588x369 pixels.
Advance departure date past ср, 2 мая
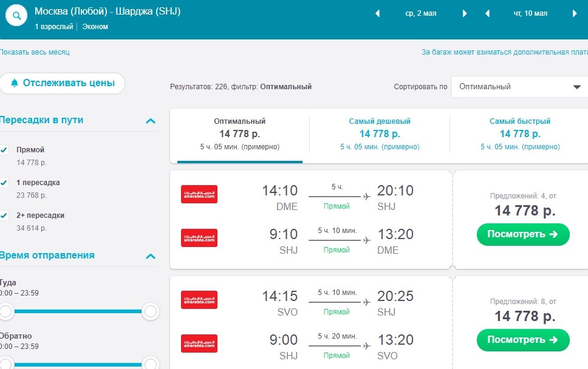(x=465, y=13)
